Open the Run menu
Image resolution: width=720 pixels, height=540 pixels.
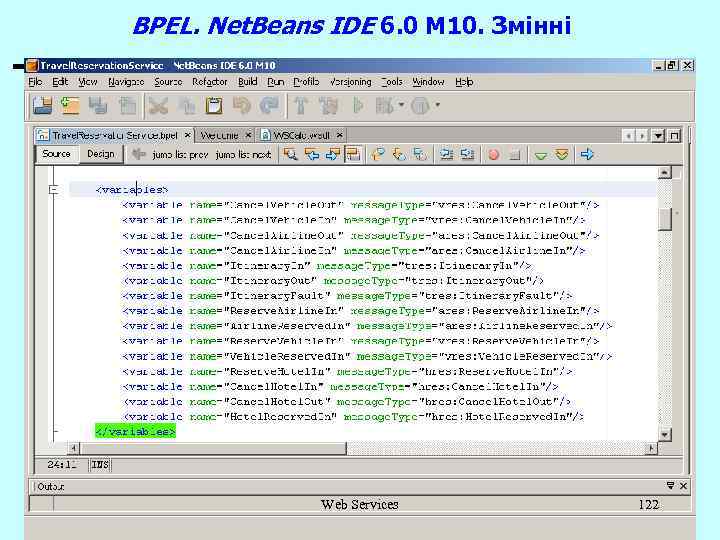[276, 82]
